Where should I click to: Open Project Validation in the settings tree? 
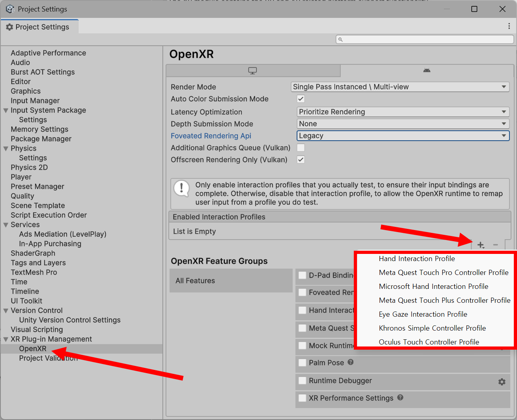[x=48, y=358]
